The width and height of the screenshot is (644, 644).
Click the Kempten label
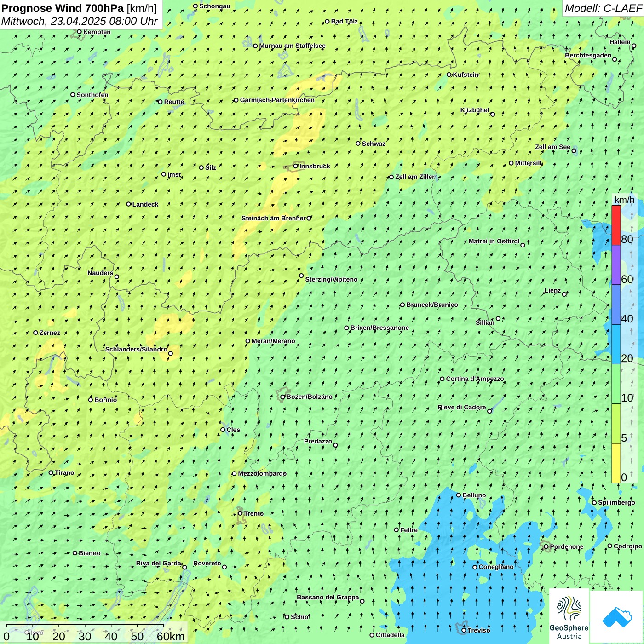pyautogui.click(x=97, y=32)
